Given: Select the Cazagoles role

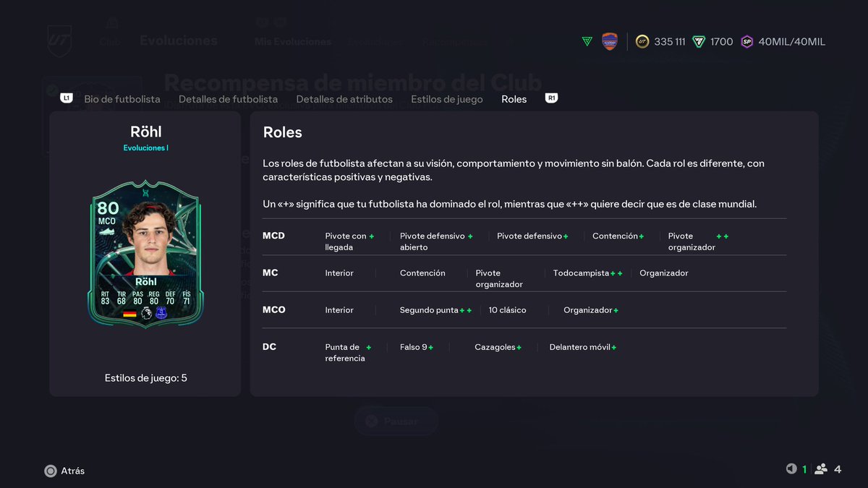Looking at the screenshot, I should pyautogui.click(x=498, y=346).
